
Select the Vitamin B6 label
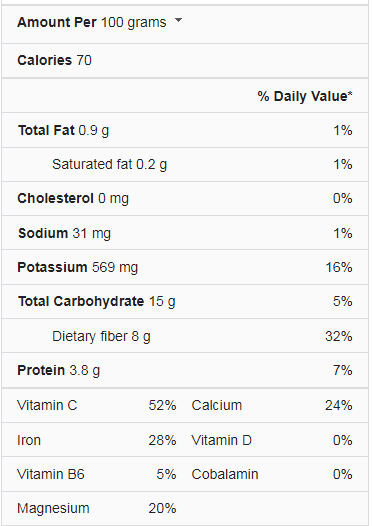click(51, 474)
